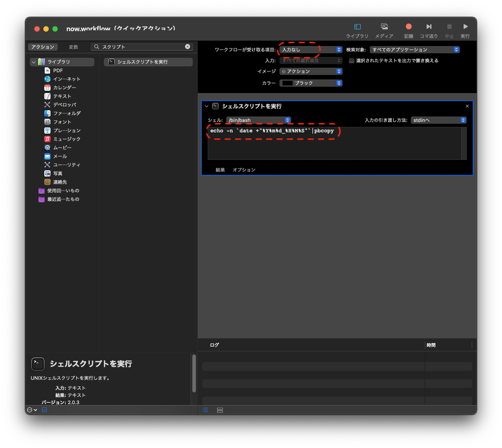Select the Developer (デベロッパ) category
502x448 pixels.
point(60,105)
